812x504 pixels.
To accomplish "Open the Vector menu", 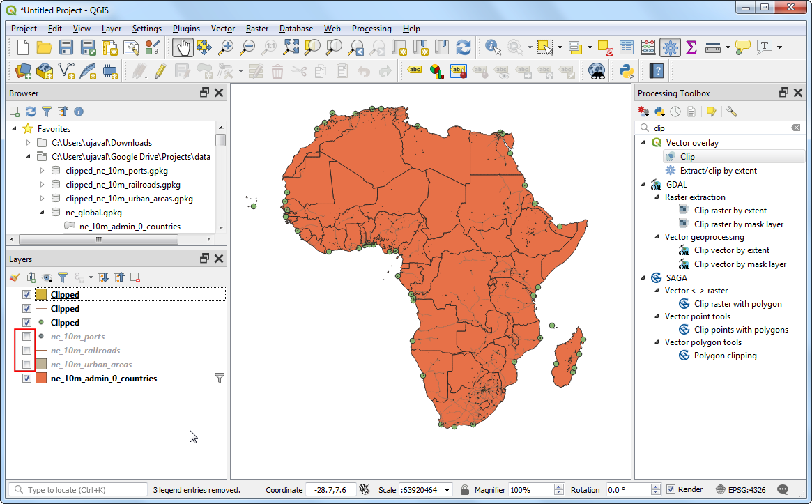I will 223,29.
